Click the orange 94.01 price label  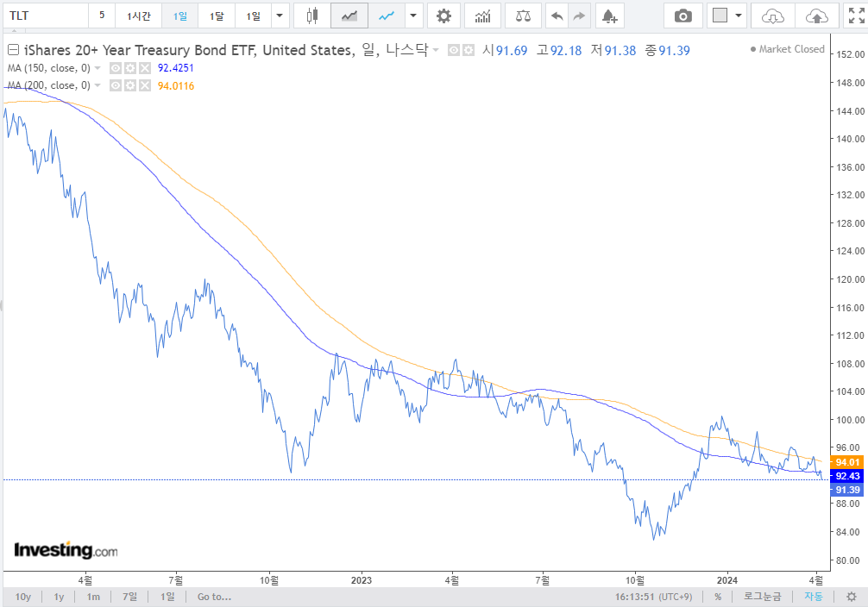[847, 462]
